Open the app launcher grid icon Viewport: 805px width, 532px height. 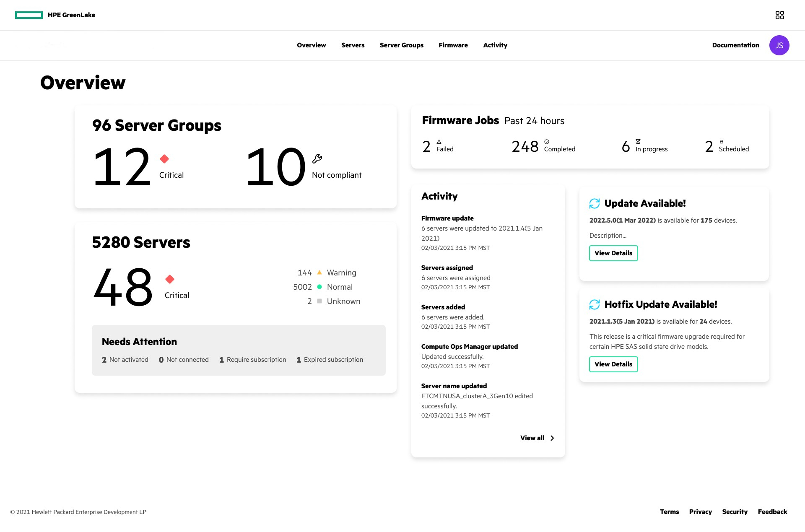coord(780,15)
